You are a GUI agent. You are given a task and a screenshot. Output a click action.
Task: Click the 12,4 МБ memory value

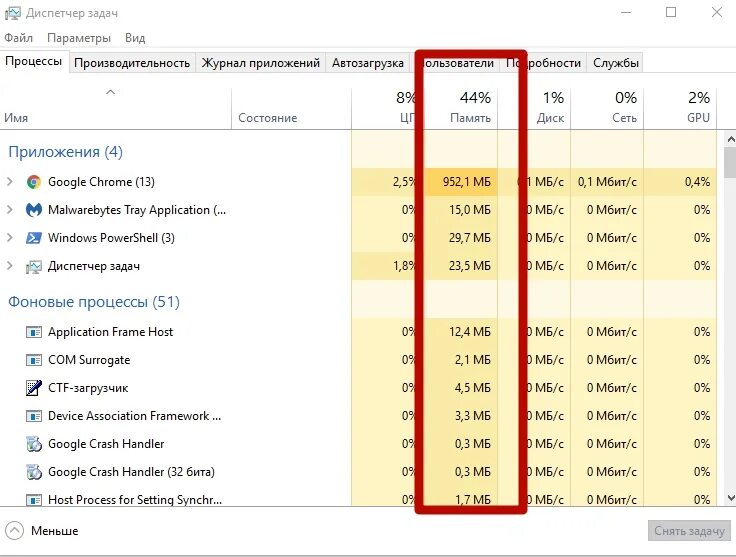point(469,332)
